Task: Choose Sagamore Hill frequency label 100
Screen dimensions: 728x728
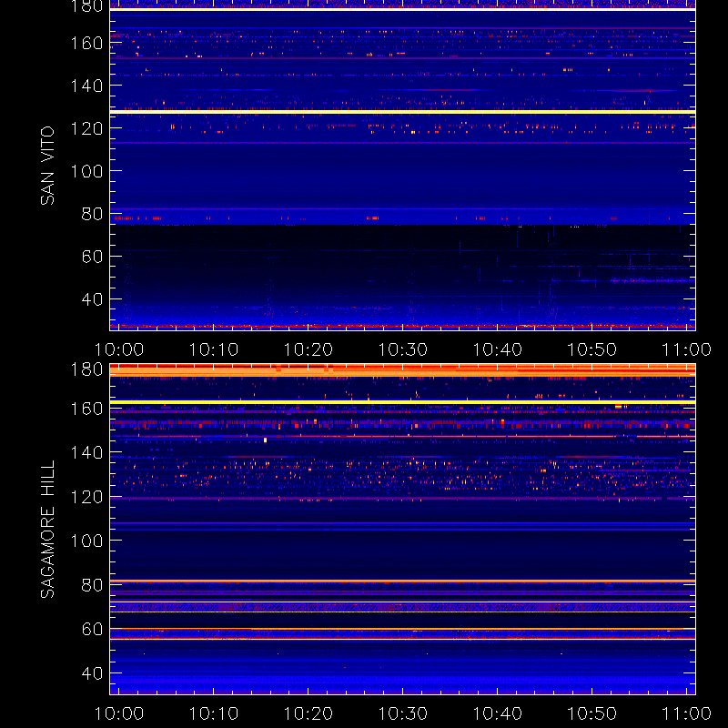Action: coord(86,541)
